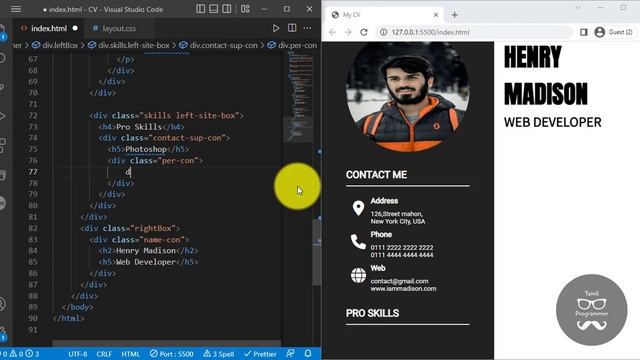Click line number 77 in gutter
Screen dimensions: 640x360
(33, 172)
